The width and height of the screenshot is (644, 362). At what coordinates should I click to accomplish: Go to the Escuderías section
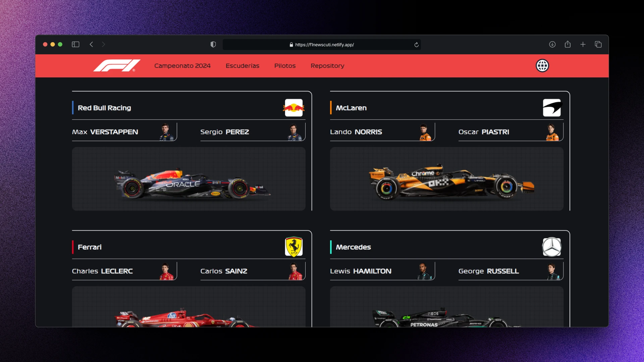click(x=242, y=66)
